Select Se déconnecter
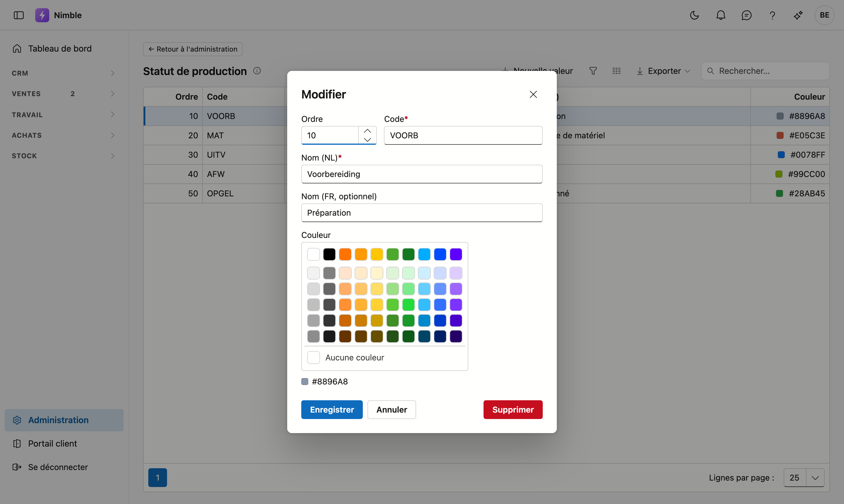844x504 pixels. pos(64,467)
